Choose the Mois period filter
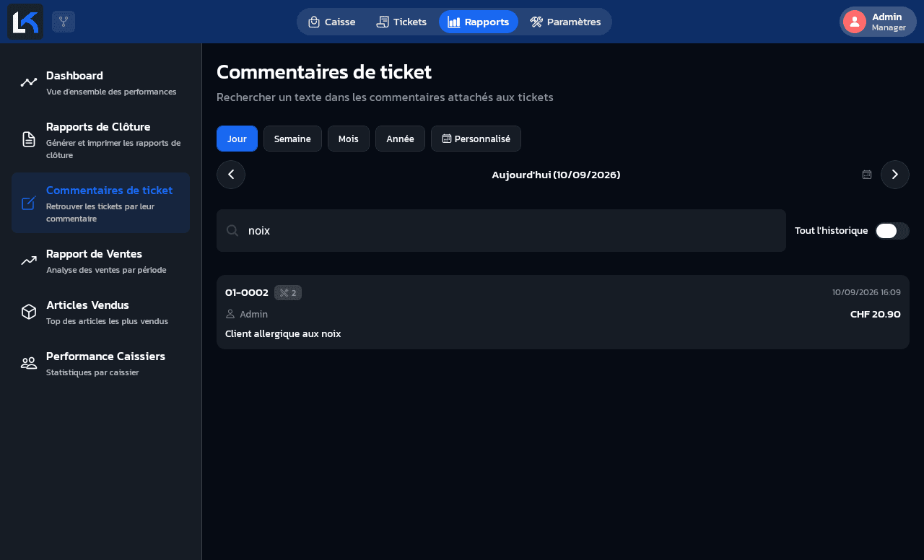Viewport: 924px width, 560px height. pos(349,139)
